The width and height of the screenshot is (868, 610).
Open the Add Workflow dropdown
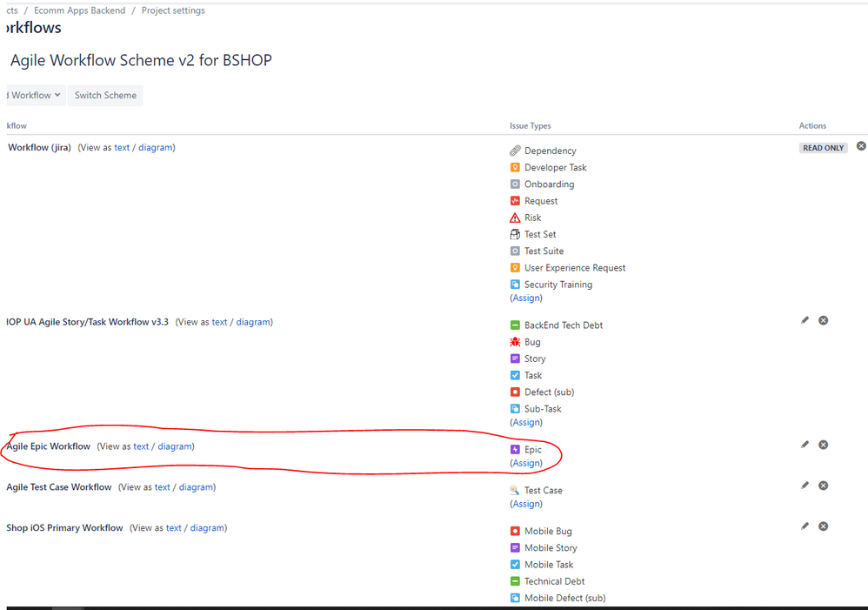[36, 96]
